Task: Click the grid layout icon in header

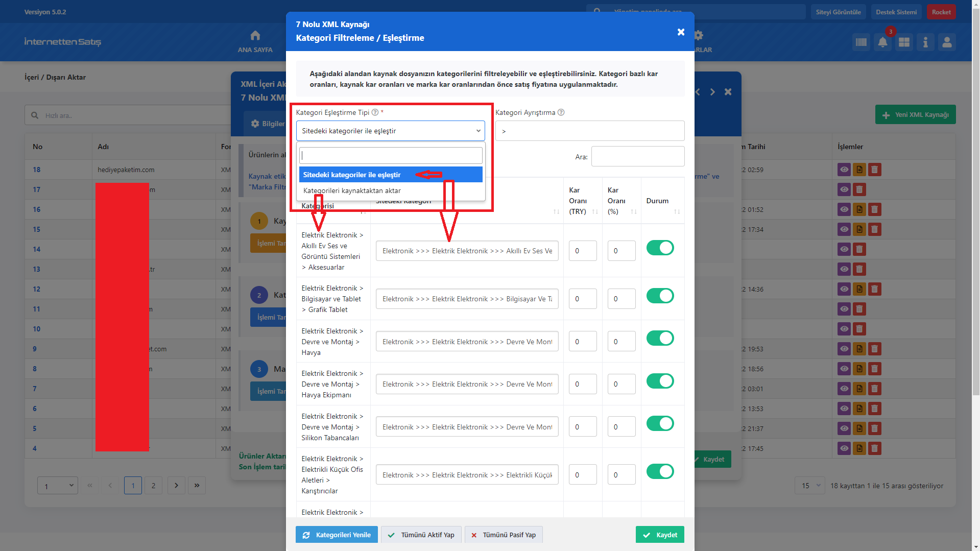Action: coord(904,42)
